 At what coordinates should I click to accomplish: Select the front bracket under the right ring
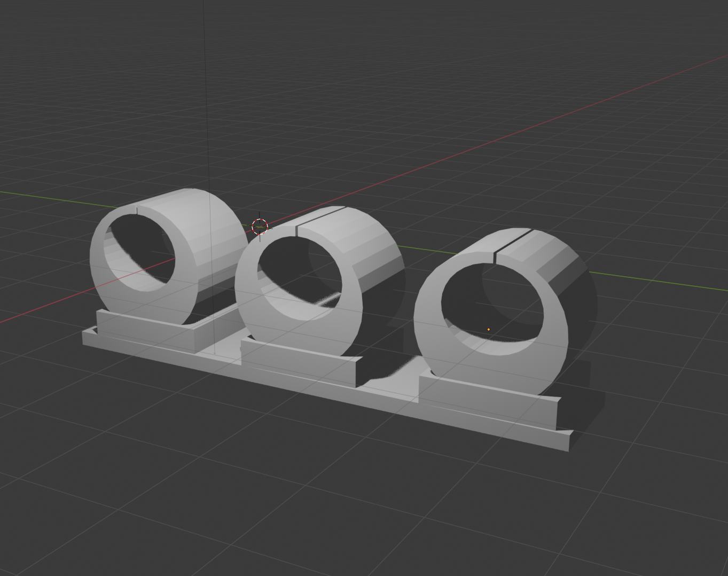click(x=486, y=402)
